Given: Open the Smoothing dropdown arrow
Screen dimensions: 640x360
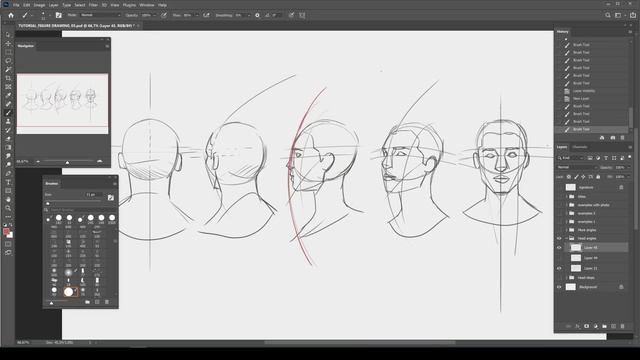Looking at the screenshot, I should point(249,15).
